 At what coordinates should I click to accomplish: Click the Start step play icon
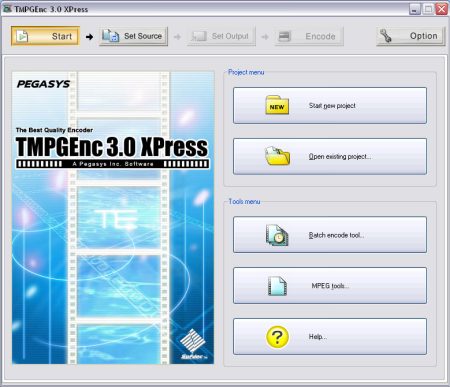pos(22,36)
